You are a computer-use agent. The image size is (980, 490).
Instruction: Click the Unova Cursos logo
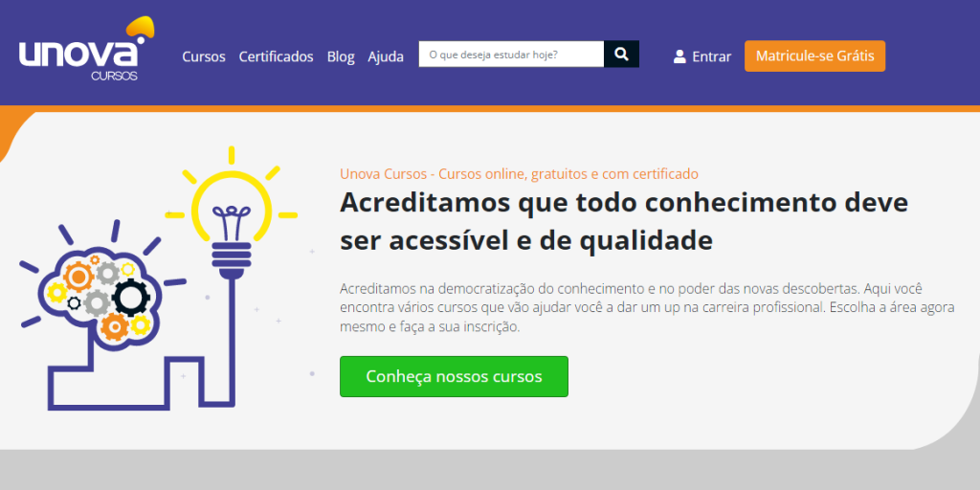86,49
